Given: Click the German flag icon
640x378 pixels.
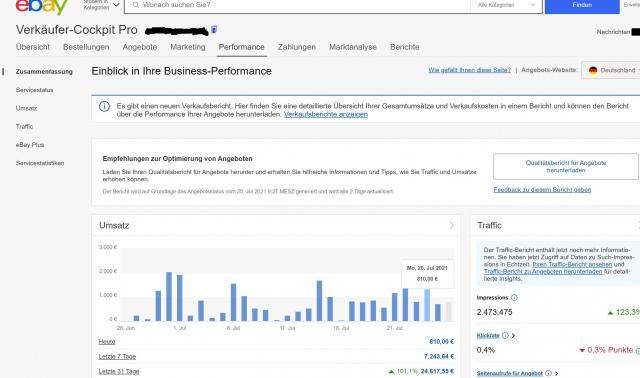Looking at the screenshot, I should pyautogui.click(x=593, y=70).
